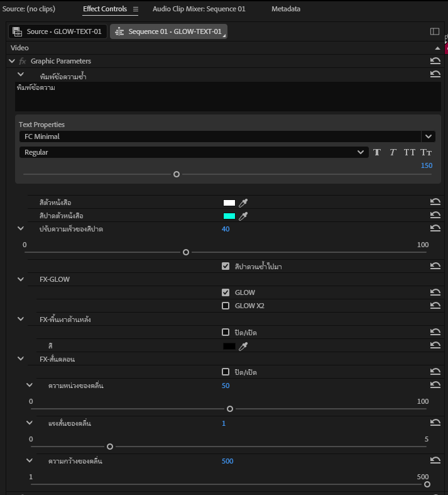
Task: Click the black background color swatch
Action: [229, 346]
